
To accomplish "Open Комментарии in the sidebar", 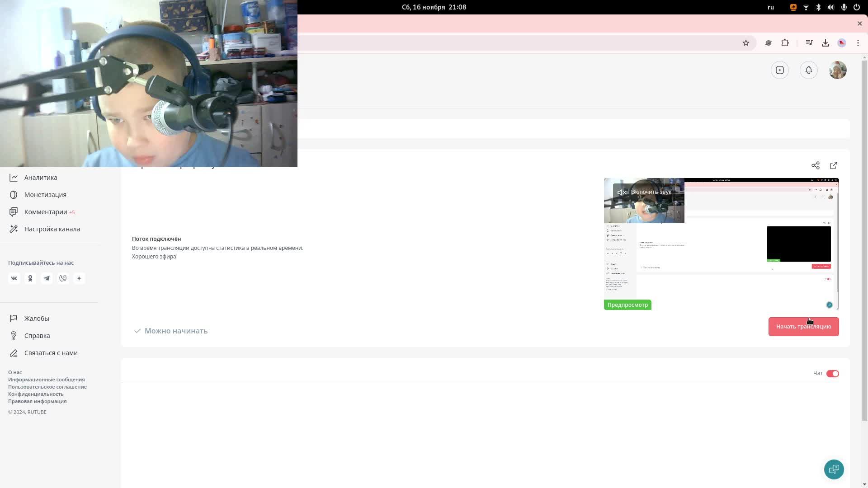I will pyautogui.click(x=45, y=212).
